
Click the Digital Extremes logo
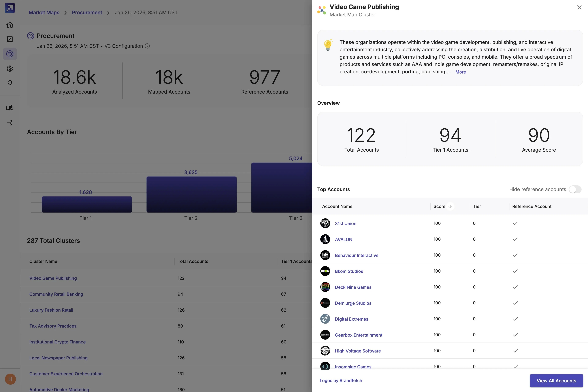click(x=325, y=319)
